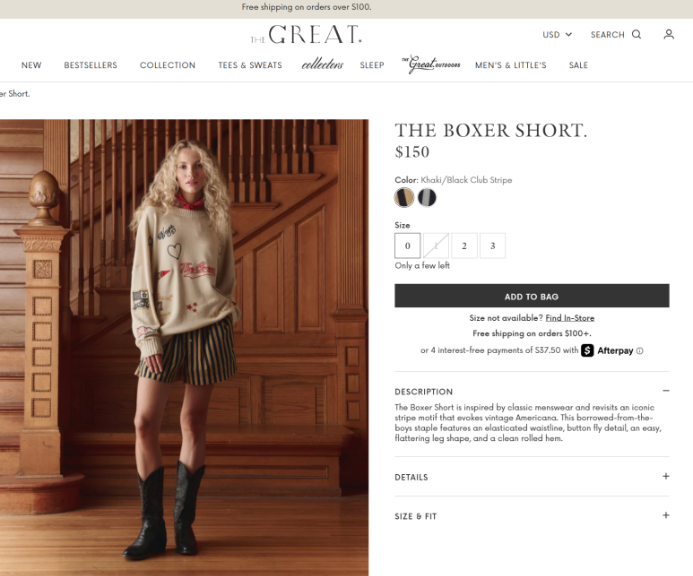Screen dimensions: 693x576
Task: Choose the grey/black stripe color swatch
Action: [427, 198]
